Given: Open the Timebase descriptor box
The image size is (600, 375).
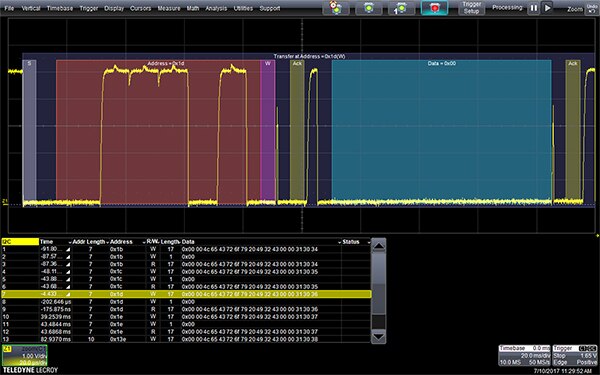Looking at the screenshot, I should (524, 355).
